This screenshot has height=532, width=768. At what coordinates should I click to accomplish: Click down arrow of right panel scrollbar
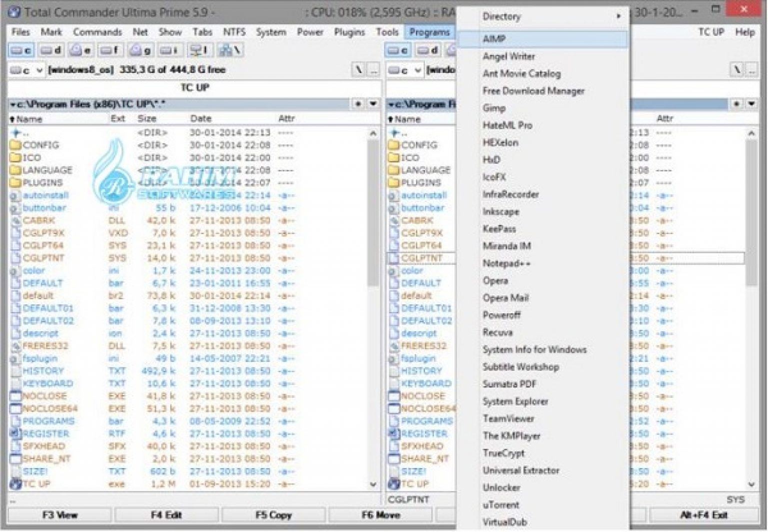(751, 484)
